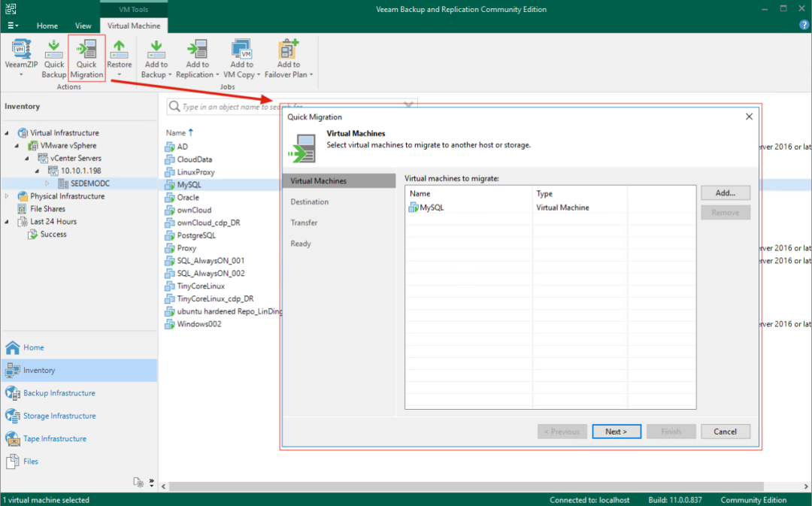The height and width of the screenshot is (506, 812).
Task: Select the TinyCoreLinux_cdp_DR machine icon
Action: coord(169,298)
